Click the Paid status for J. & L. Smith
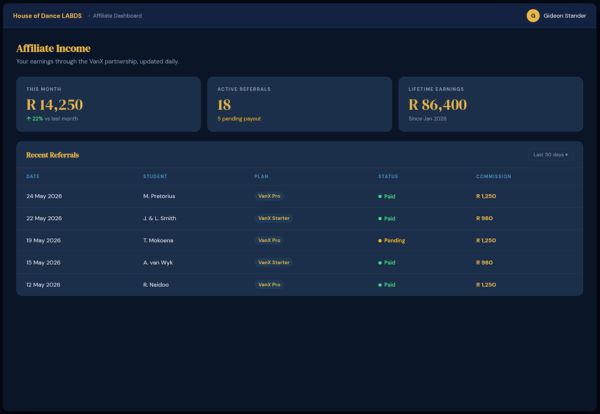 [387, 218]
